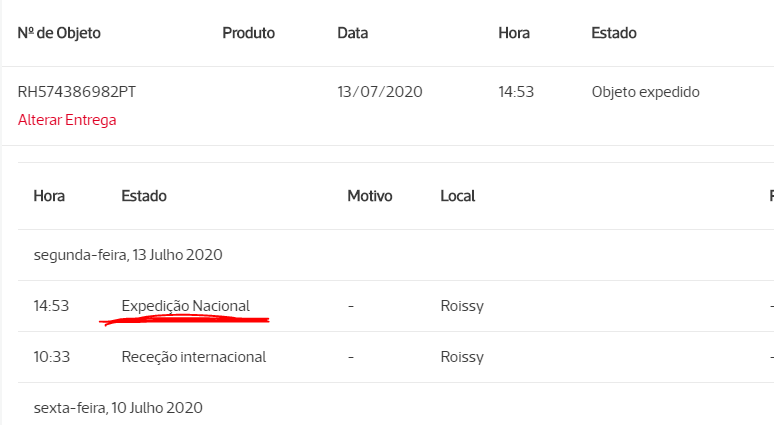Screen dimensions: 774x425
Task: Click the details table Hora header
Action: [x=49, y=196]
